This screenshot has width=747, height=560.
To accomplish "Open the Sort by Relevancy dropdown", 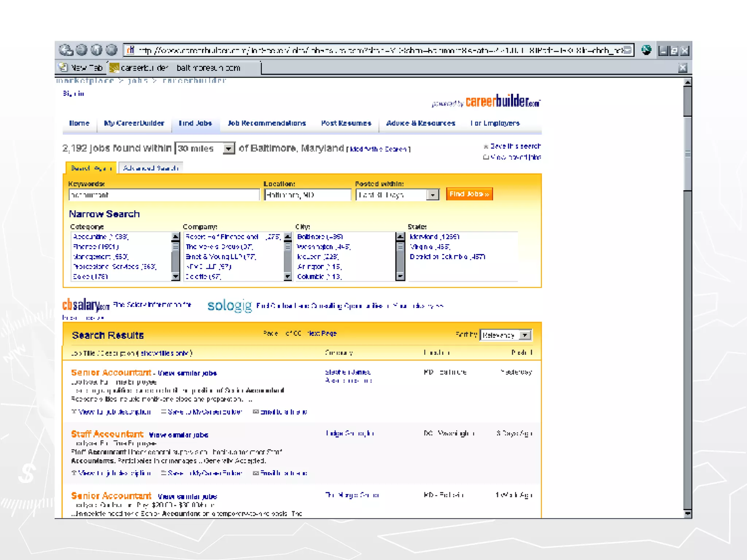I will click(525, 335).
